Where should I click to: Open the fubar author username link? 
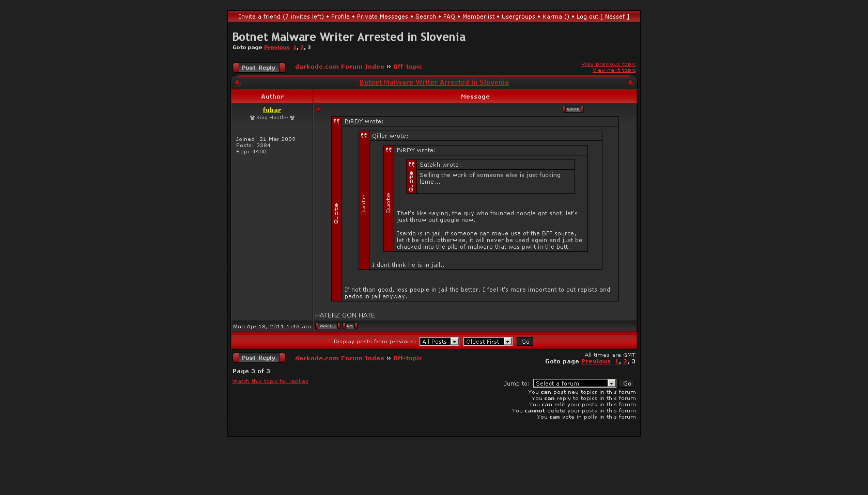click(x=272, y=110)
